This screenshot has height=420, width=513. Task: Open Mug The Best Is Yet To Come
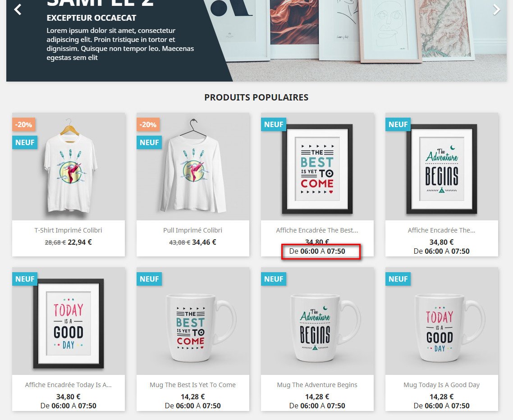tap(192, 385)
